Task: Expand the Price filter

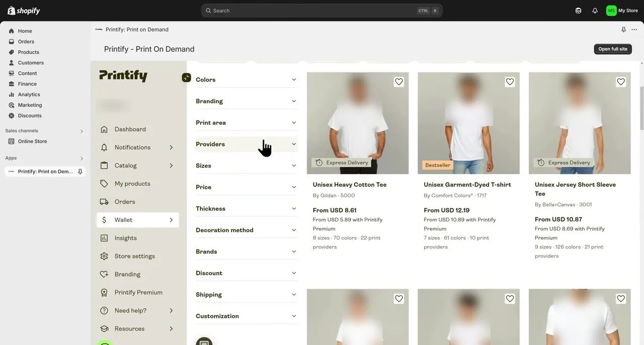Action: (247, 187)
